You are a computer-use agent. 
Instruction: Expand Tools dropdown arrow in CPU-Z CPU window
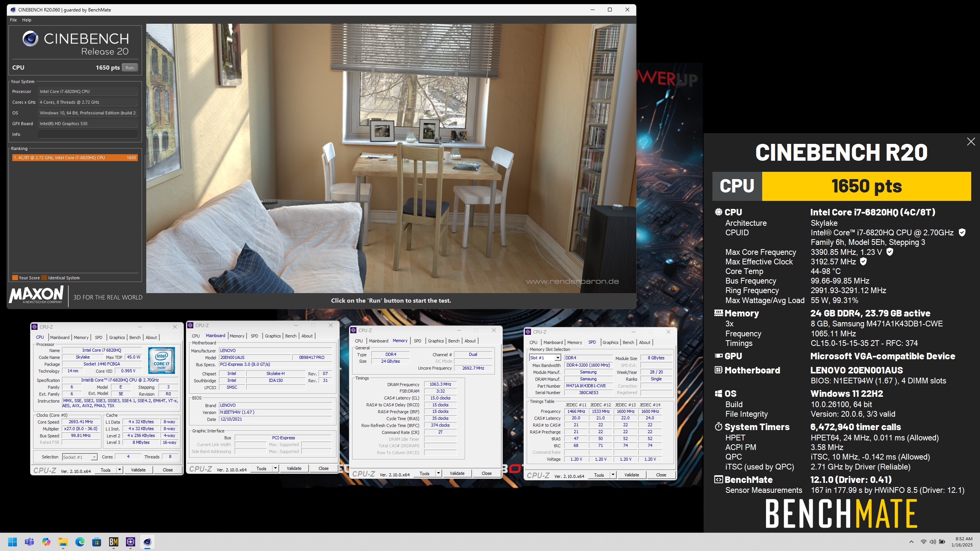[x=119, y=470]
